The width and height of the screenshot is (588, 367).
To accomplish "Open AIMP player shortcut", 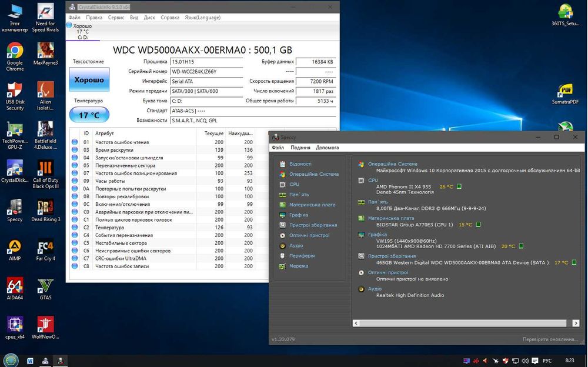I will 15,249.
